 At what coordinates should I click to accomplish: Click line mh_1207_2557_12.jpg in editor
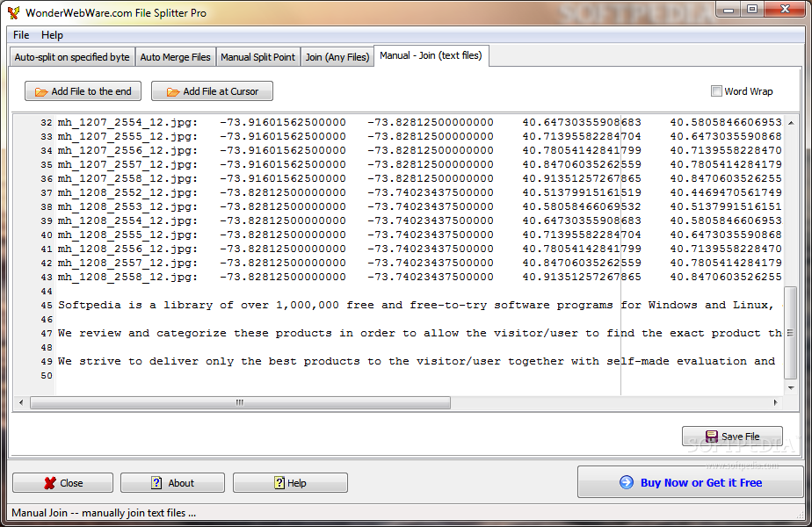click(419, 164)
